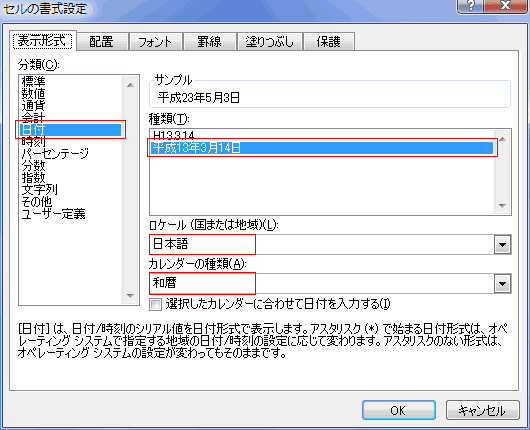Select パーセンテージ in category list

tap(55, 153)
